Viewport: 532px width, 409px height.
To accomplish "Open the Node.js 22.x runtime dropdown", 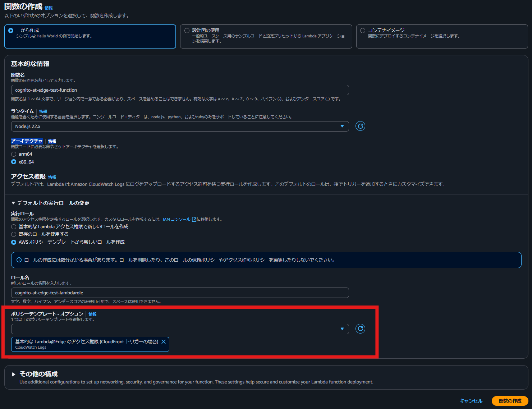I will pos(180,127).
